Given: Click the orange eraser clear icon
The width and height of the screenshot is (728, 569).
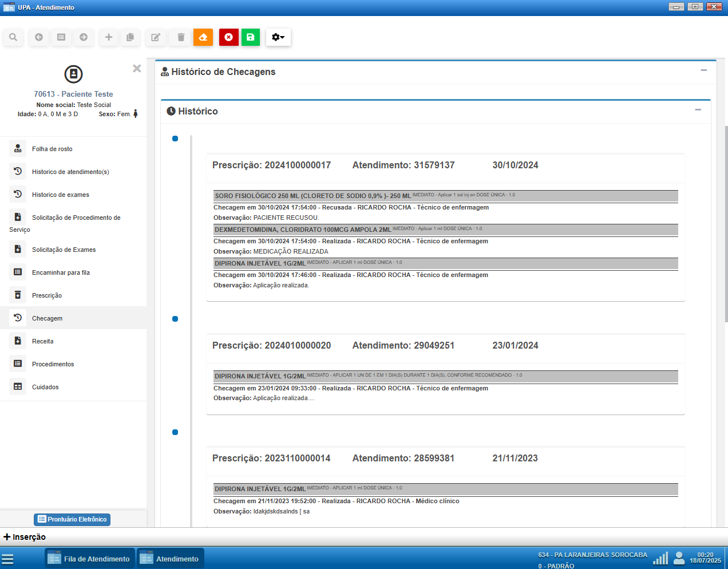Looking at the screenshot, I should coord(203,37).
